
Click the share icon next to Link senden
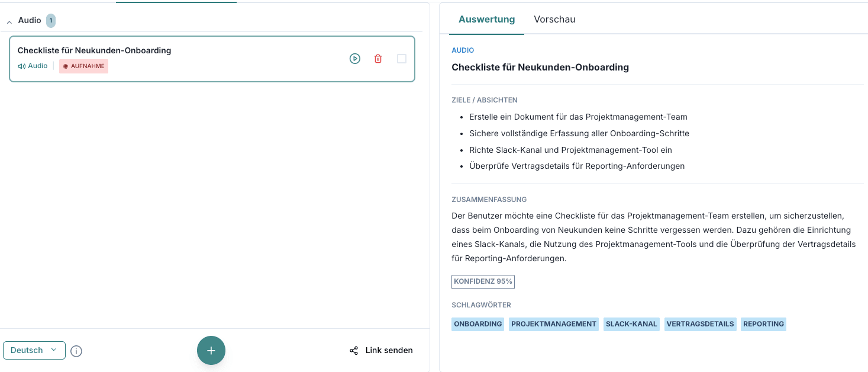coord(354,351)
